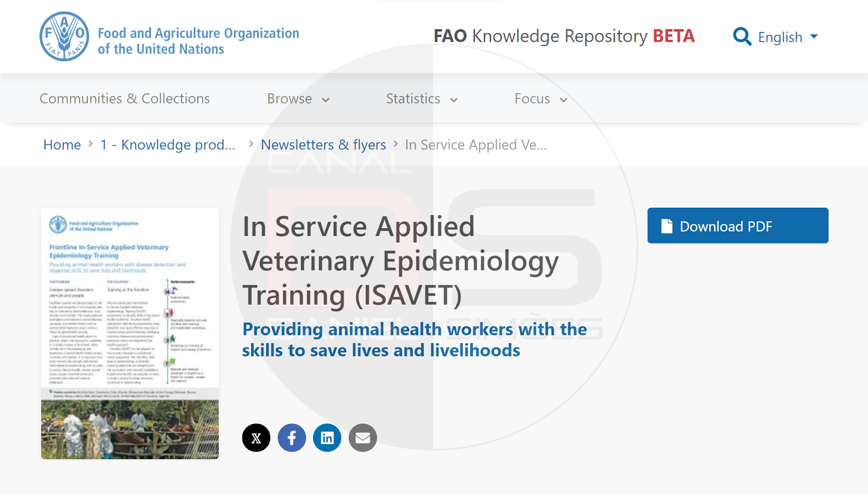Share on LinkedIn via the LinkedIn icon
868x494 pixels.
[x=327, y=438]
